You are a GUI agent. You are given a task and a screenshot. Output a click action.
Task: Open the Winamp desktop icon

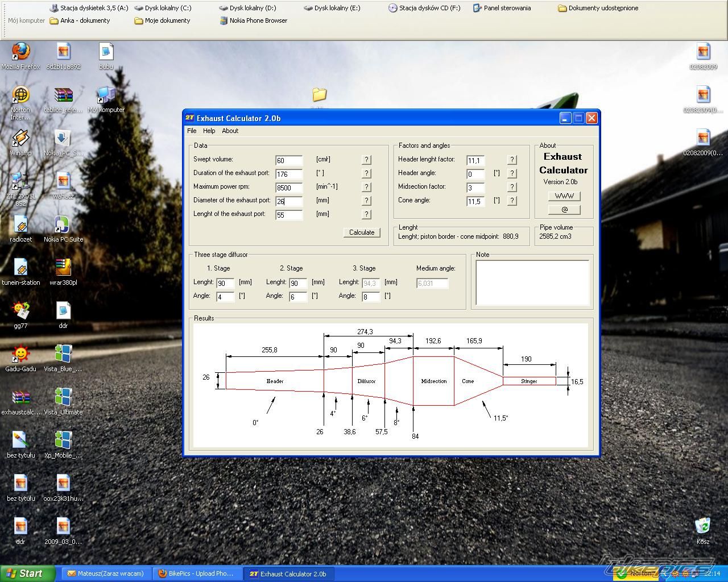pyautogui.click(x=20, y=139)
